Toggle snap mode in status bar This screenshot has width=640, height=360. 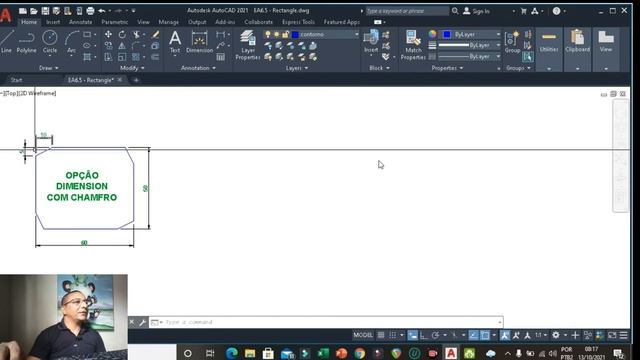pos(393,335)
